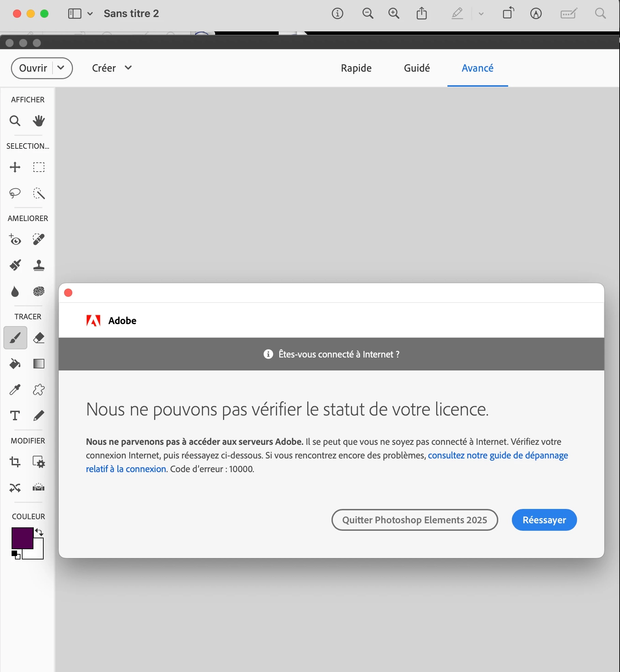This screenshot has width=620, height=672.
Task: Select the Brush tool under Tracer
Action: [x=15, y=338]
